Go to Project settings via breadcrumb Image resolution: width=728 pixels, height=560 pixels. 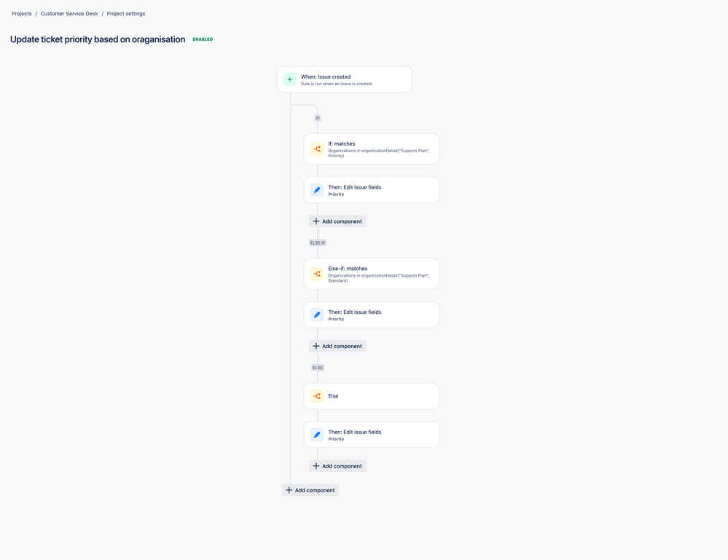(x=125, y=13)
